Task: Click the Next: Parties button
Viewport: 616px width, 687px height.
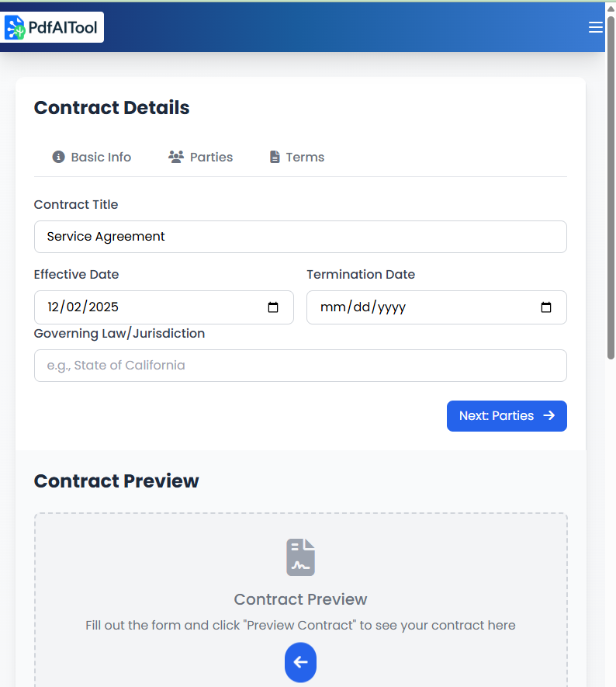Action: click(x=507, y=416)
